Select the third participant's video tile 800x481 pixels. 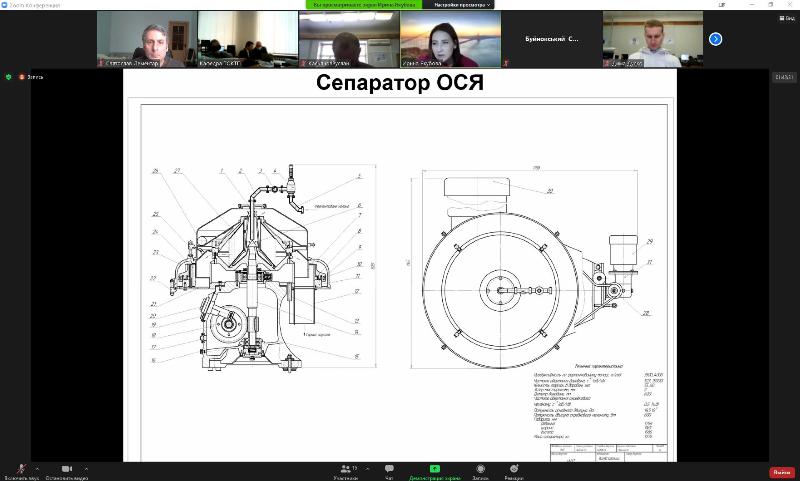(349, 39)
